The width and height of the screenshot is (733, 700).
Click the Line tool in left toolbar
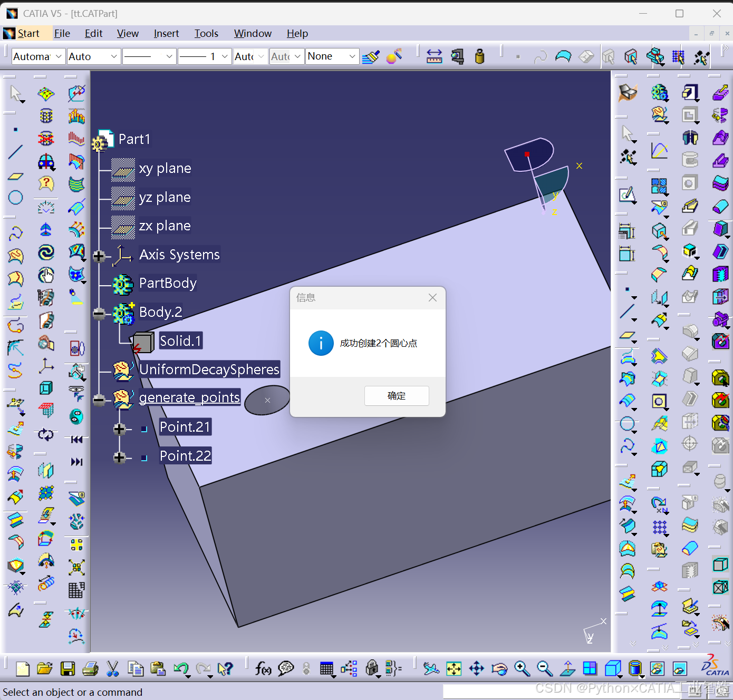point(15,152)
